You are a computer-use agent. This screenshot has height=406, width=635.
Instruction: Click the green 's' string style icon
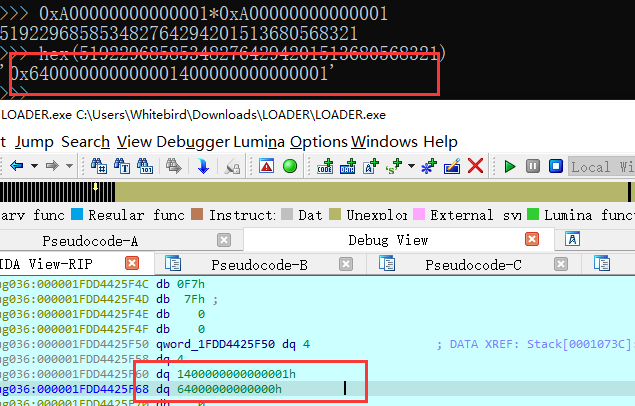point(394,166)
